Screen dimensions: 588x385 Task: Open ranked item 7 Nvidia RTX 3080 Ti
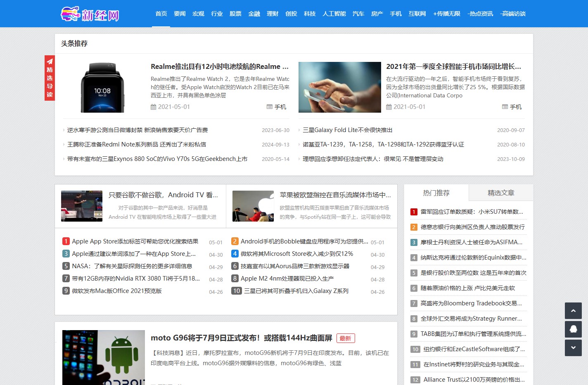click(x=136, y=279)
